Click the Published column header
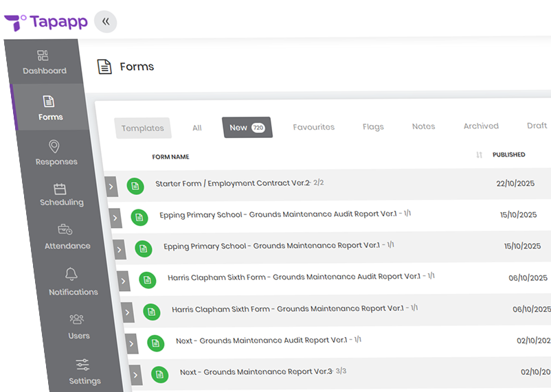 508,154
